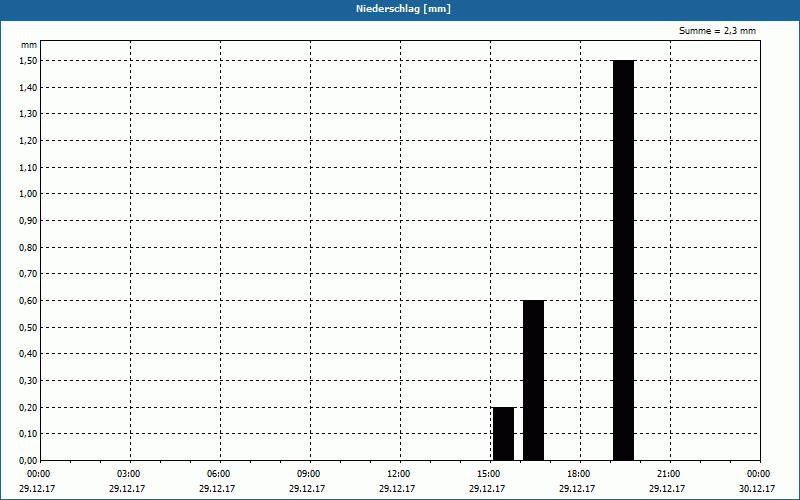Select the 18:00 x-axis label
Viewport: 800px width, 500px height.
(578, 474)
